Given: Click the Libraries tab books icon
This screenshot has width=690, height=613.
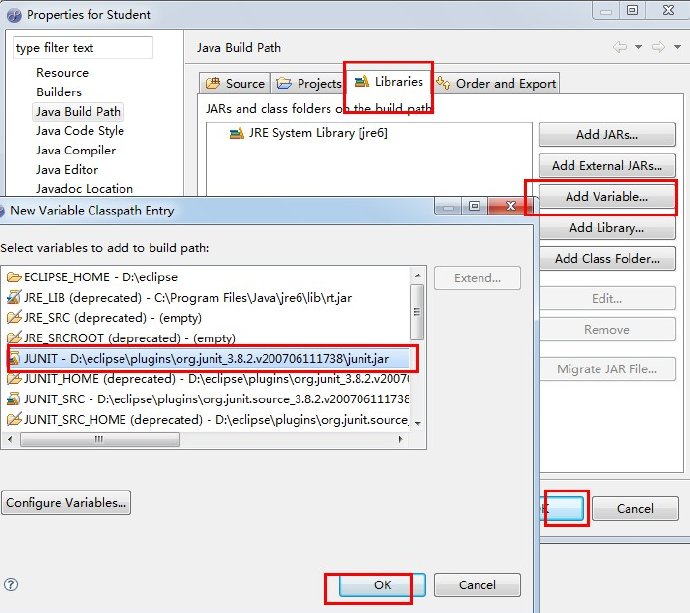Looking at the screenshot, I should (362, 82).
